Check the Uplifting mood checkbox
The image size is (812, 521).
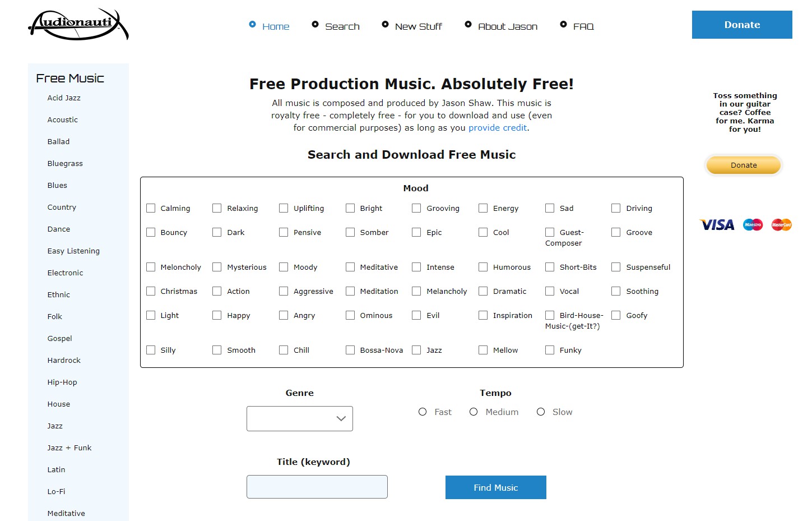click(x=284, y=208)
